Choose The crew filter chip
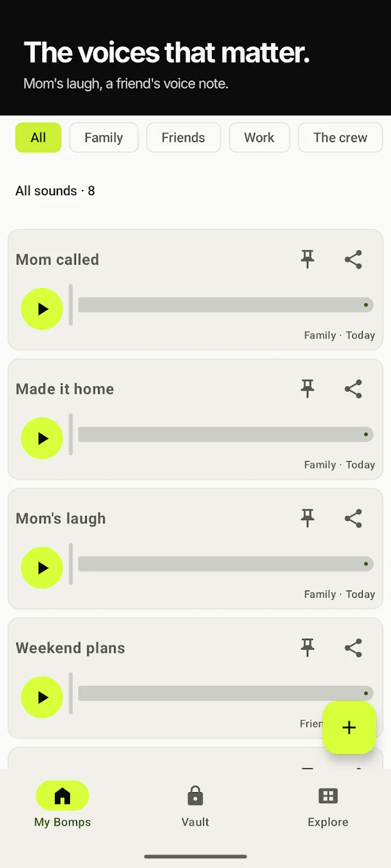Image resolution: width=391 pixels, height=868 pixels. click(x=340, y=137)
